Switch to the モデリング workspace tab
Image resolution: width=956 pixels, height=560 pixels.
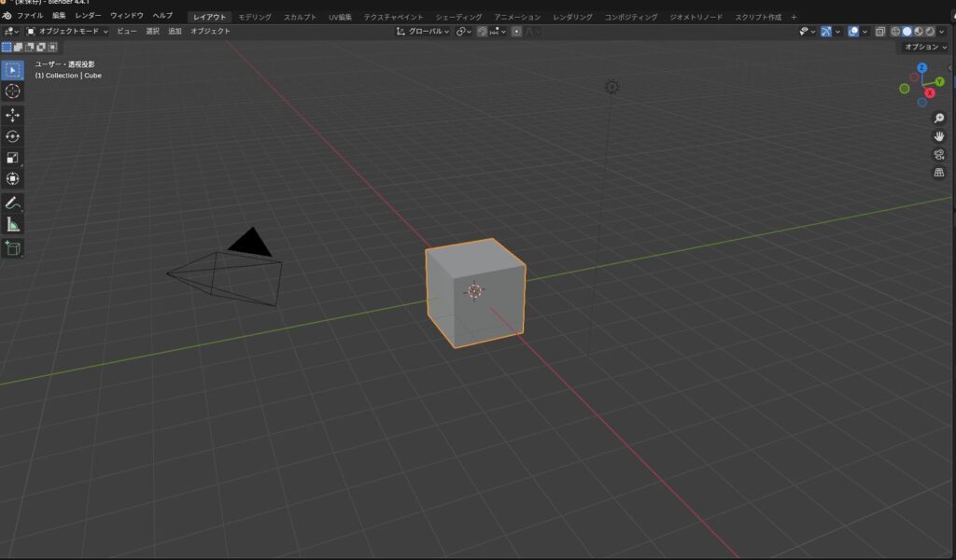pyautogui.click(x=255, y=17)
